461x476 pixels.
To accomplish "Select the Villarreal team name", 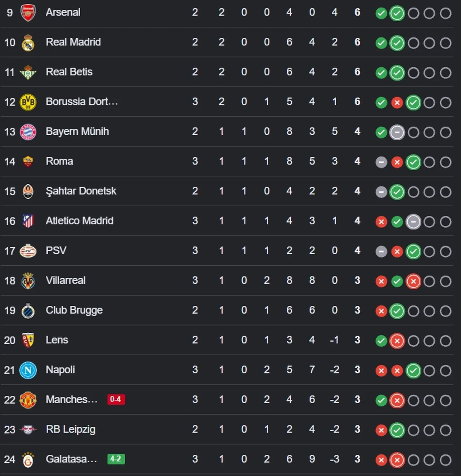I will pos(66,280).
